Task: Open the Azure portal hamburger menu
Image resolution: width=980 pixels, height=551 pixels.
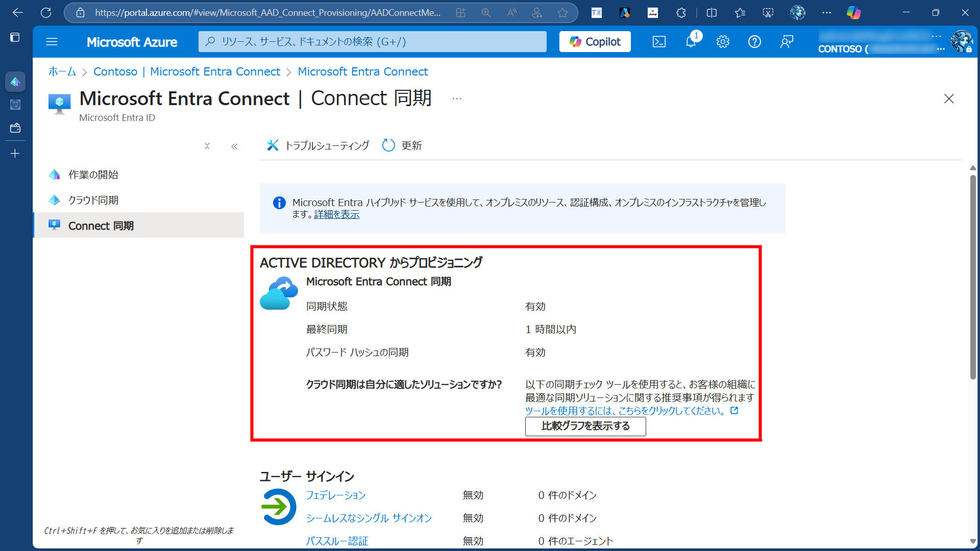Action: click(x=52, y=42)
